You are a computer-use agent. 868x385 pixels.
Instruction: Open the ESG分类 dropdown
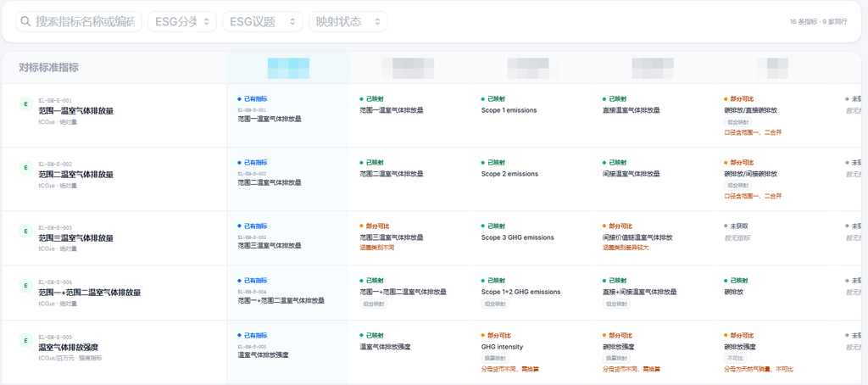coord(182,21)
